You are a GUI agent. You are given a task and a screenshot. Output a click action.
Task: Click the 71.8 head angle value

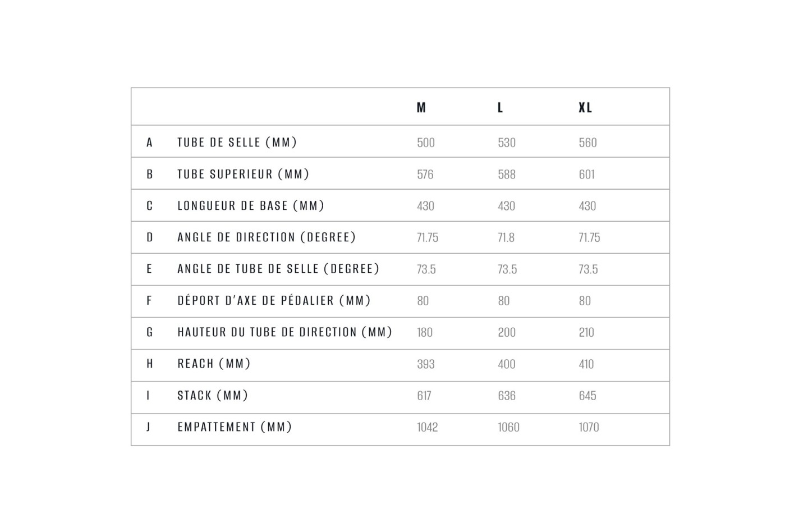(506, 238)
